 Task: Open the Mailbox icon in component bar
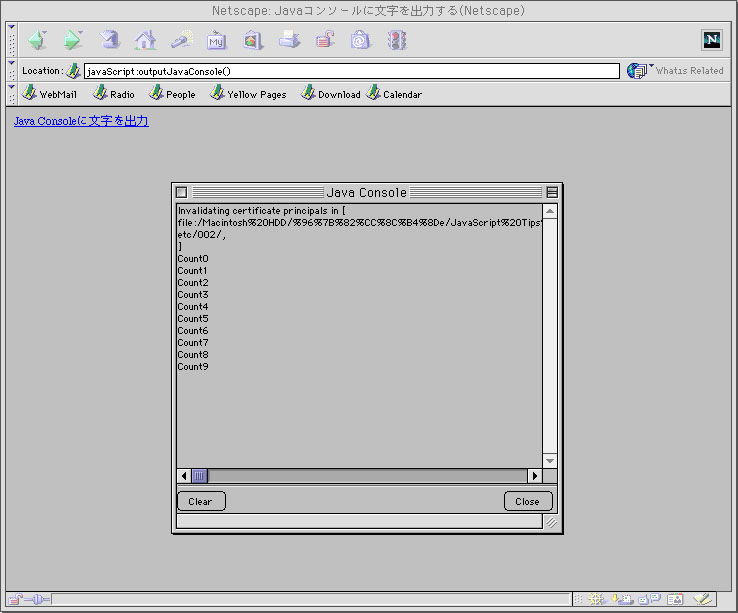coord(623,599)
